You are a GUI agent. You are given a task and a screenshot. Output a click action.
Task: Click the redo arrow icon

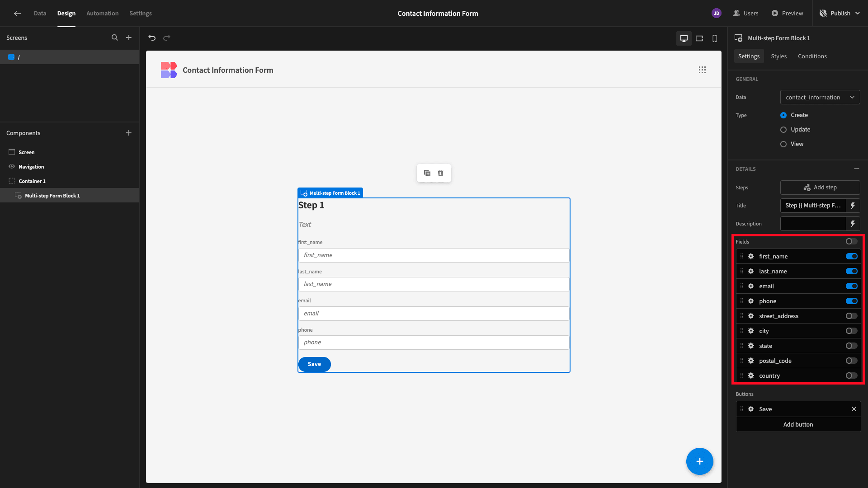(x=167, y=38)
